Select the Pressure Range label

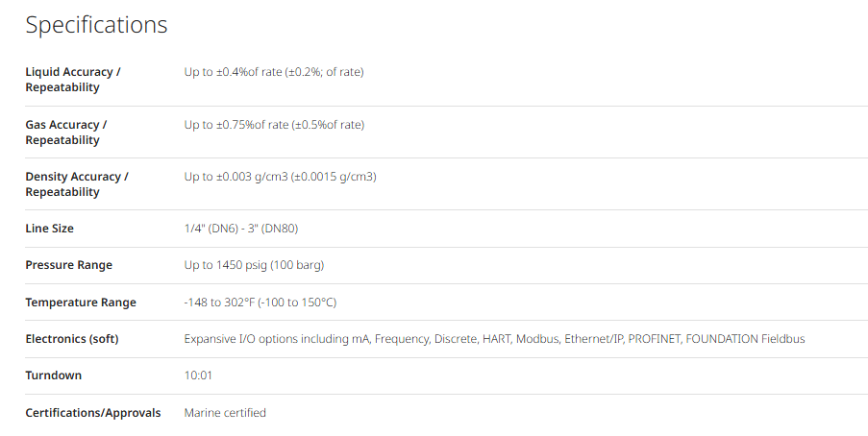[68, 266]
